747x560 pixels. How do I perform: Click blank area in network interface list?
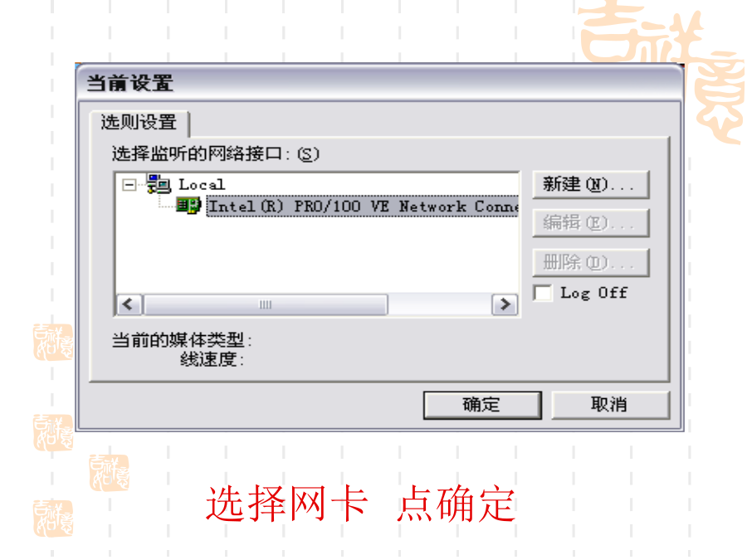[317, 255]
